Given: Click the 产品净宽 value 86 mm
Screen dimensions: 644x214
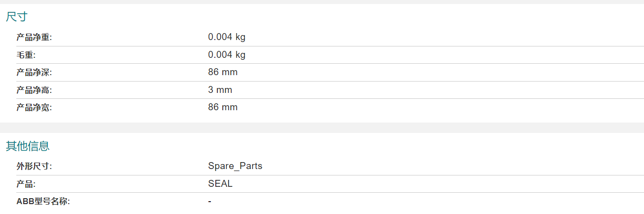Looking at the screenshot, I should coord(223,107).
